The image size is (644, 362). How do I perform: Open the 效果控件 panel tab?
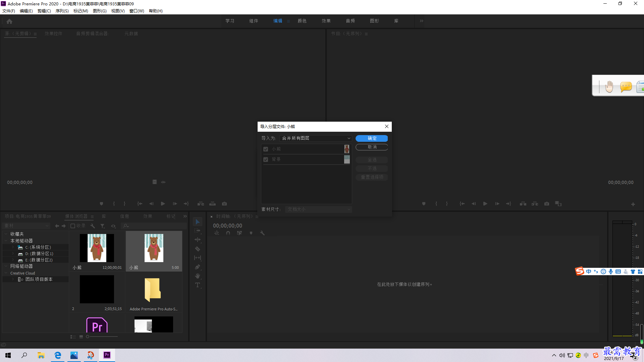point(54,34)
